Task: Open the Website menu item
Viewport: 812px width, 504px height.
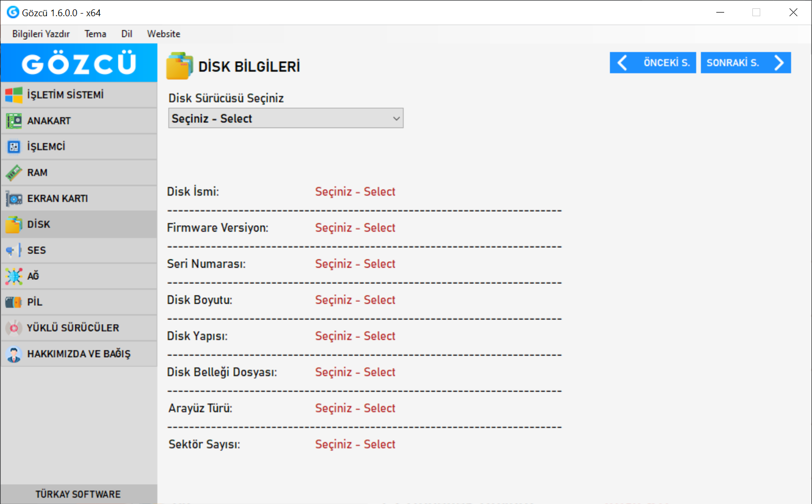Action: tap(164, 34)
